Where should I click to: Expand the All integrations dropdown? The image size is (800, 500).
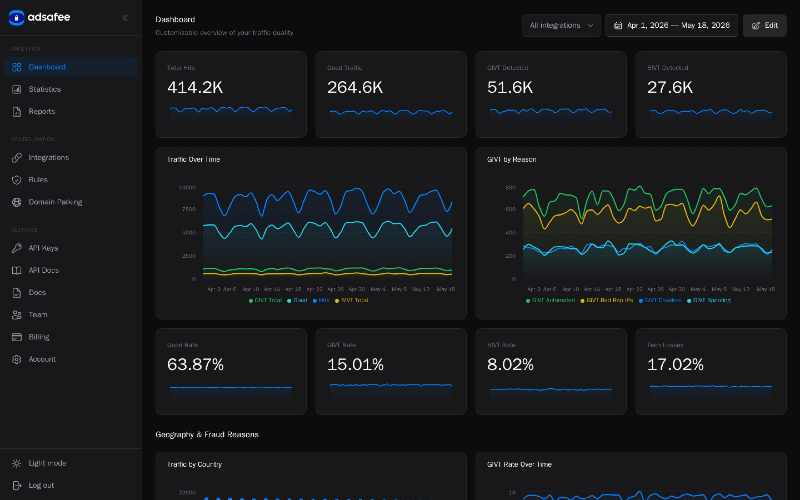coord(561,26)
